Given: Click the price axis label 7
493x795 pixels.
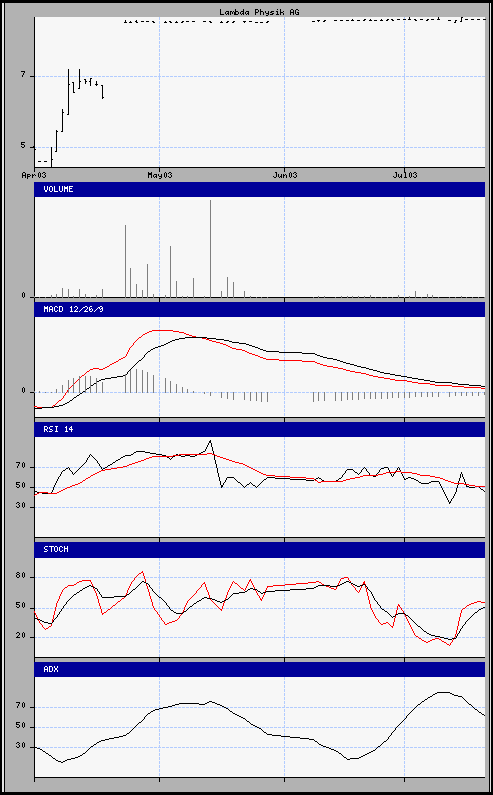Looking at the screenshot, I should point(23,75).
